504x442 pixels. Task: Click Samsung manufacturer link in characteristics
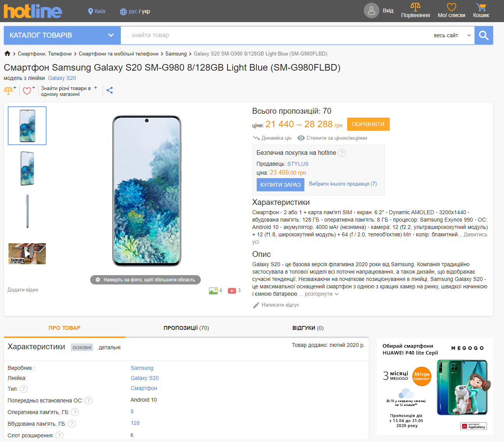(142, 368)
